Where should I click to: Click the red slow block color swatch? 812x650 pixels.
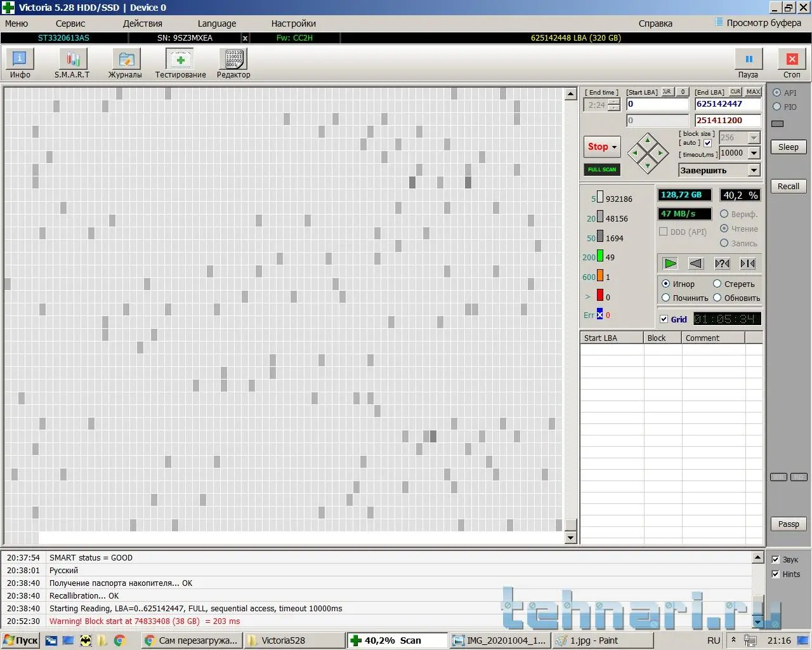click(600, 296)
